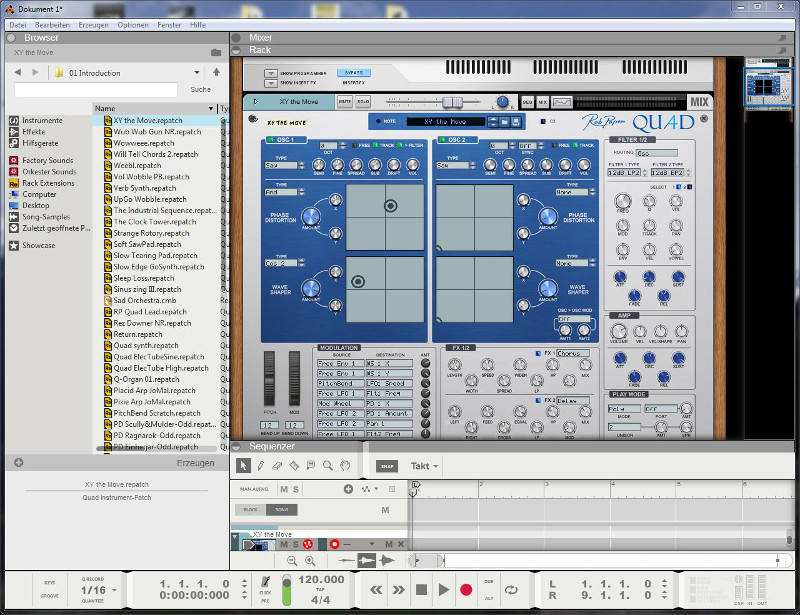Toggle the metronome click button

pos(265,582)
